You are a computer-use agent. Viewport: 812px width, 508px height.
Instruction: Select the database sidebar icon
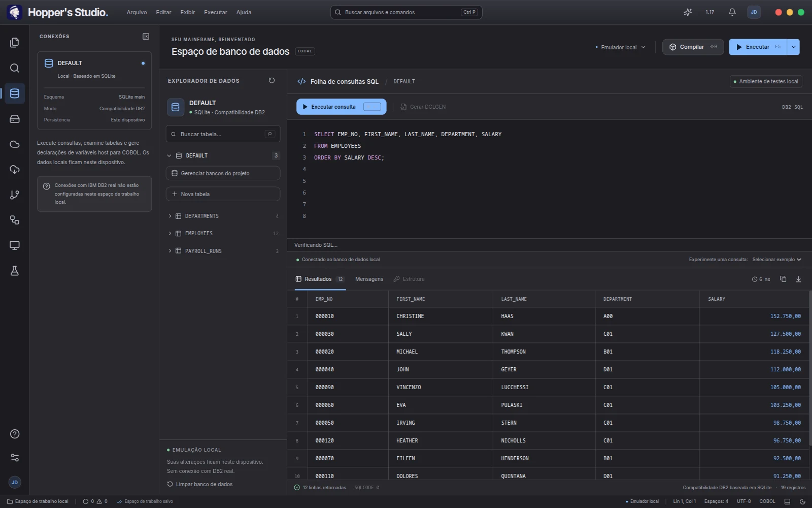point(15,93)
